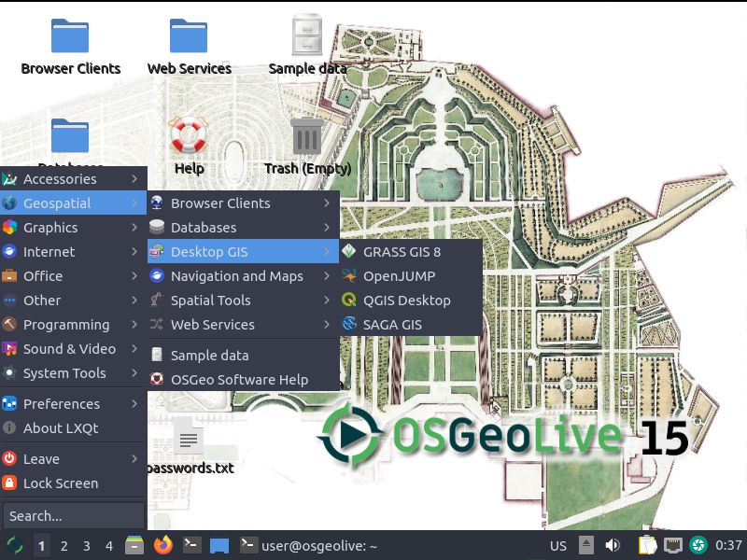
Task: Open the Sample data cabinet desktop icon
Action: click(307, 37)
